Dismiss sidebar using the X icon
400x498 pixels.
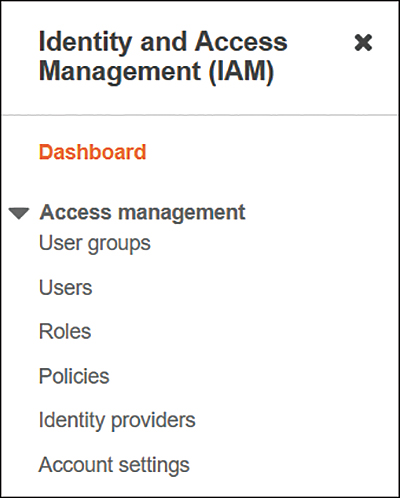pos(363,43)
